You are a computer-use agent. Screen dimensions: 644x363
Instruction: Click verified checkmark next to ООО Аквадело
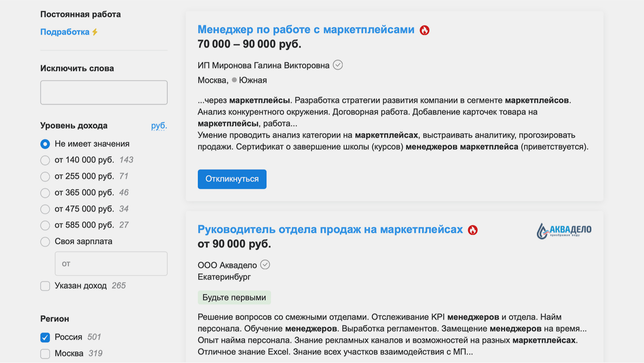(265, 265)
